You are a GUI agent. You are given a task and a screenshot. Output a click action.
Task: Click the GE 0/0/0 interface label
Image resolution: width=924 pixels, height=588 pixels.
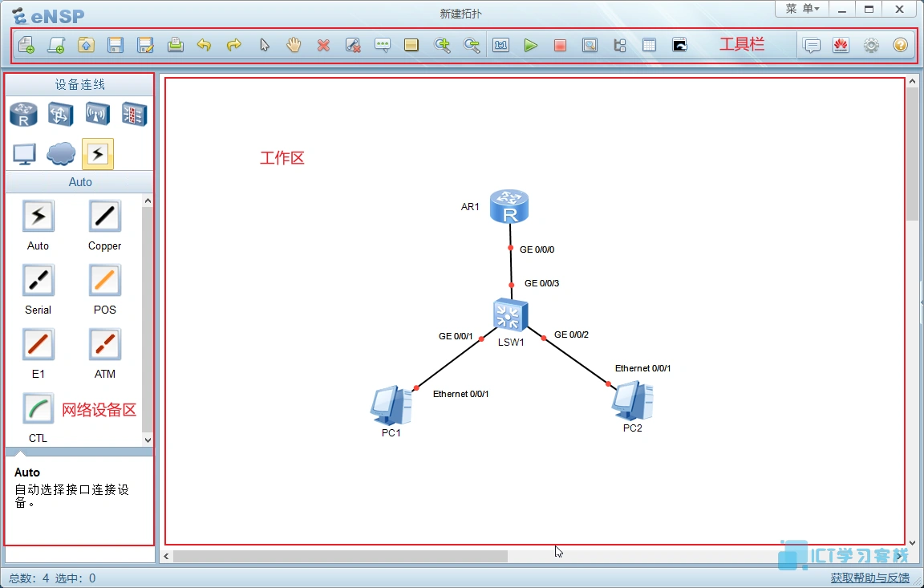(537, 249)
